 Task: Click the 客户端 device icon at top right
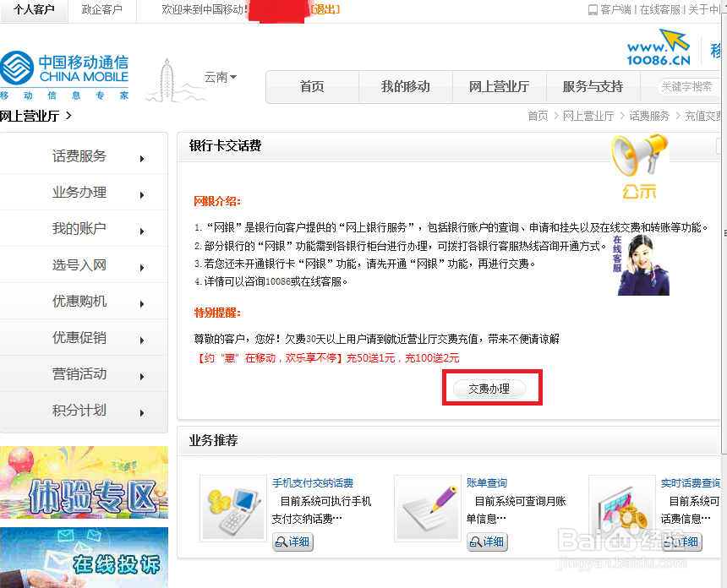595,8
